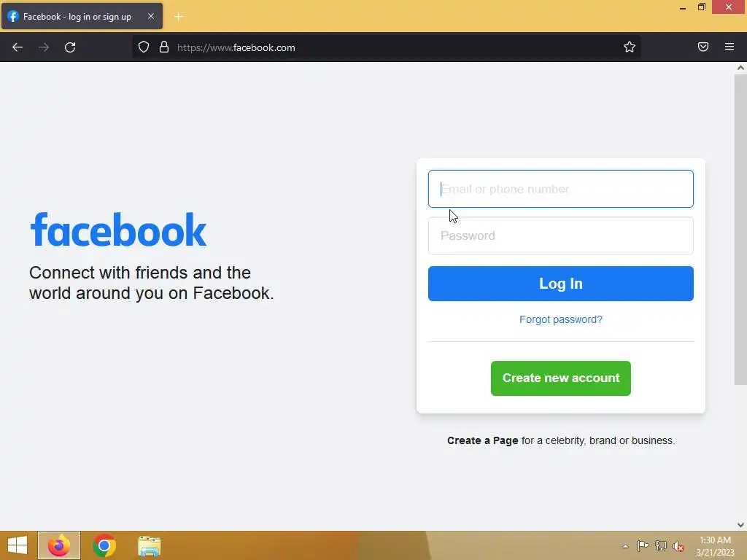The height and width of the screenshot is (560, 747).
Task: Click the blue Log In button
Action: 561,284
